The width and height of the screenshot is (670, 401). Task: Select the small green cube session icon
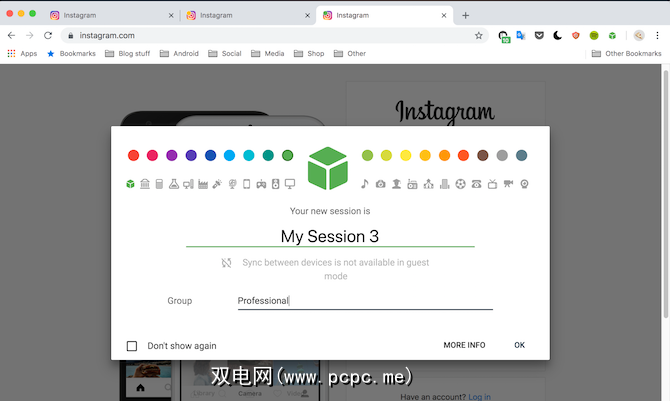130,184
